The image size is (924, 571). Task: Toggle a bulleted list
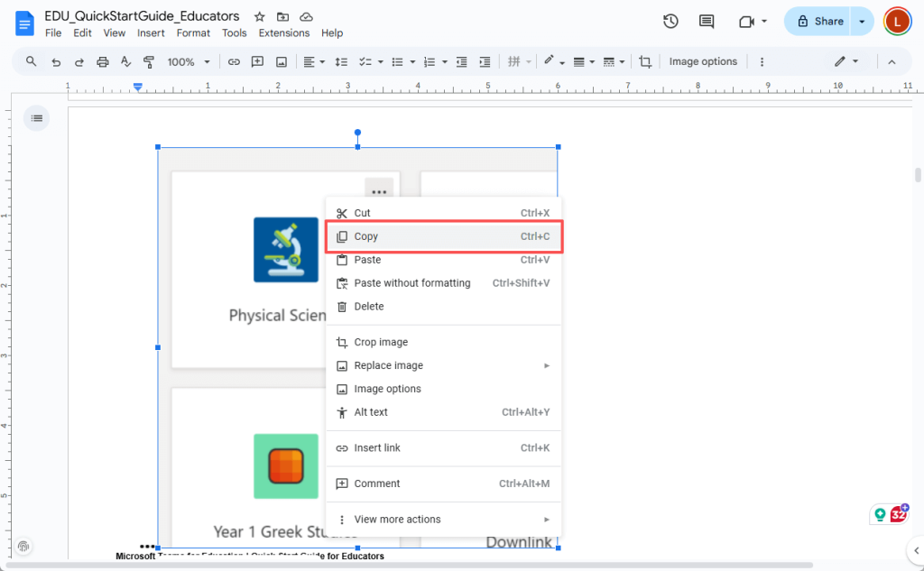[399, 61]
